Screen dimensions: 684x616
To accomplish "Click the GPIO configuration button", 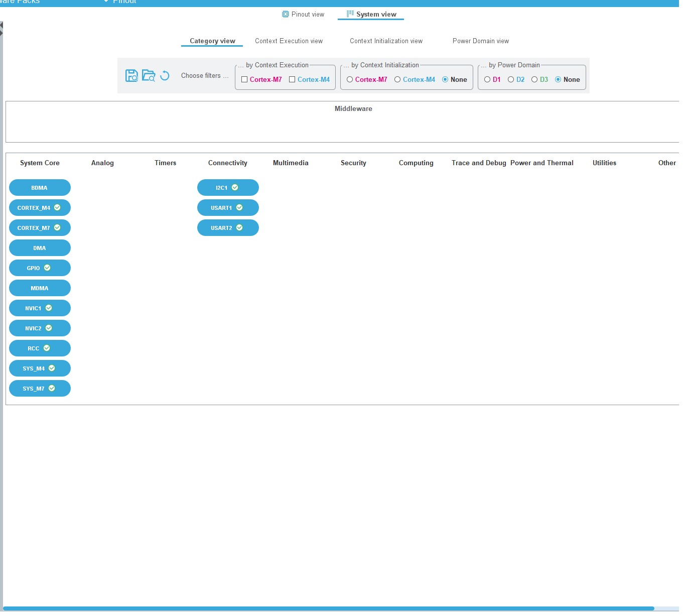I will [40, 268].
